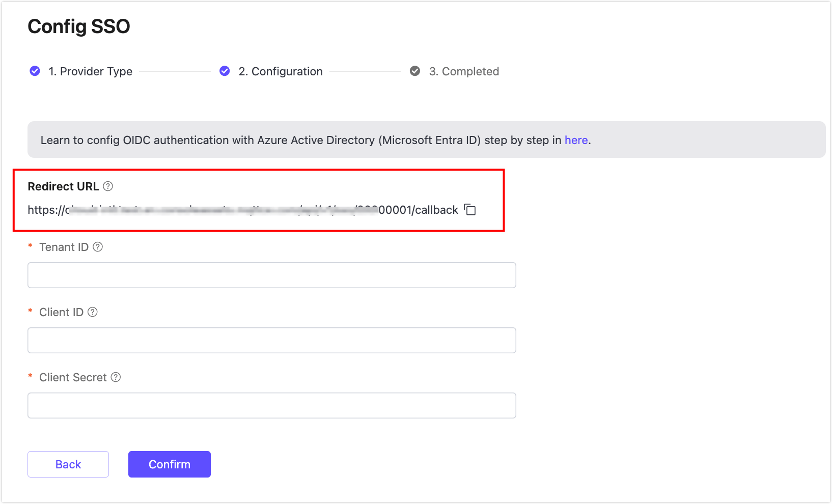This screenshot has width=832, height=504.
Task: Show help for Client Secret via its icon
Action: pyautogui.click(x=116, y=377)
